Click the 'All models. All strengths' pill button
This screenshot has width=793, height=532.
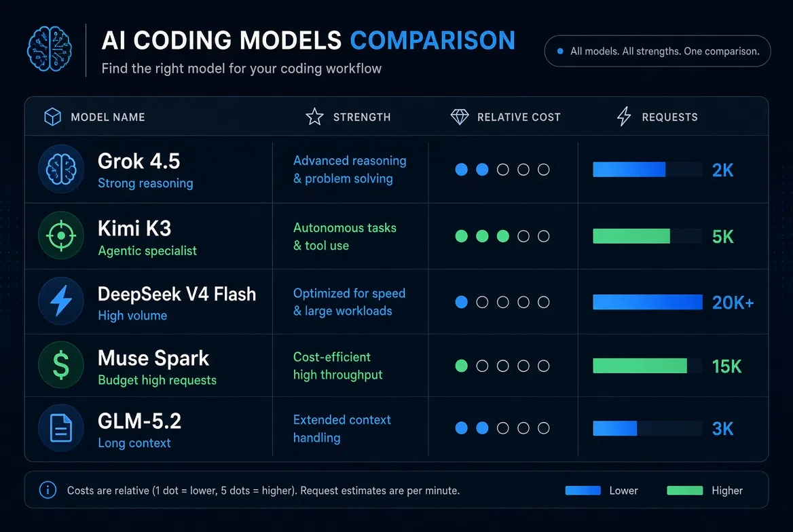(657, 51)
